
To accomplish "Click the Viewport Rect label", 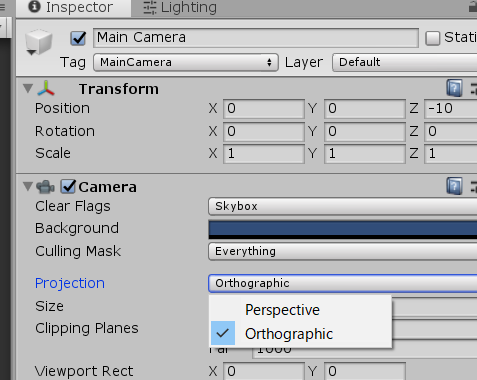I will point(84,371).
